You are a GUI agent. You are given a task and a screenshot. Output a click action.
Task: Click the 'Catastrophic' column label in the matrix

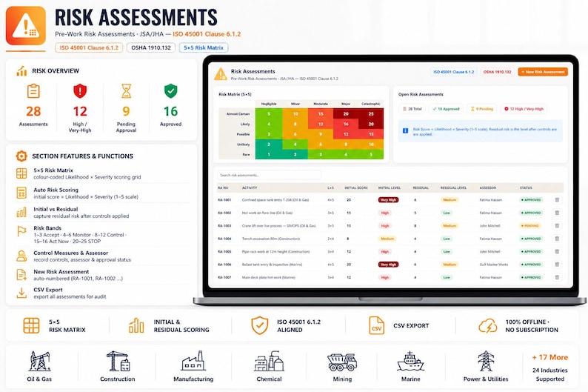point(371,104)
